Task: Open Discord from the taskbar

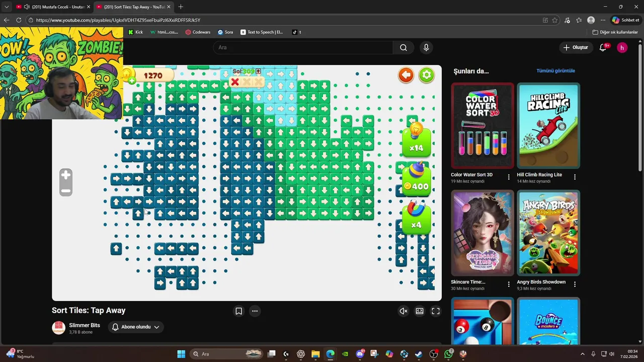Action: click(360, 354)
